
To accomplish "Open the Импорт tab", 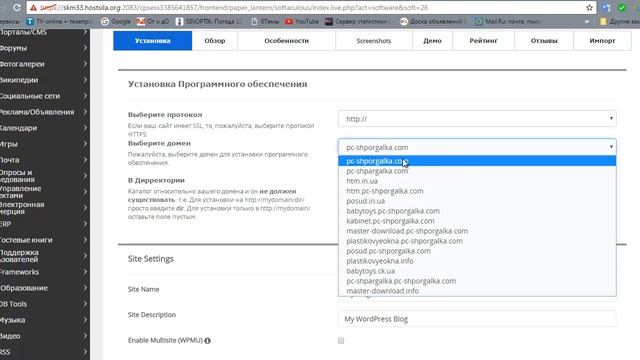I will point(602,41).
